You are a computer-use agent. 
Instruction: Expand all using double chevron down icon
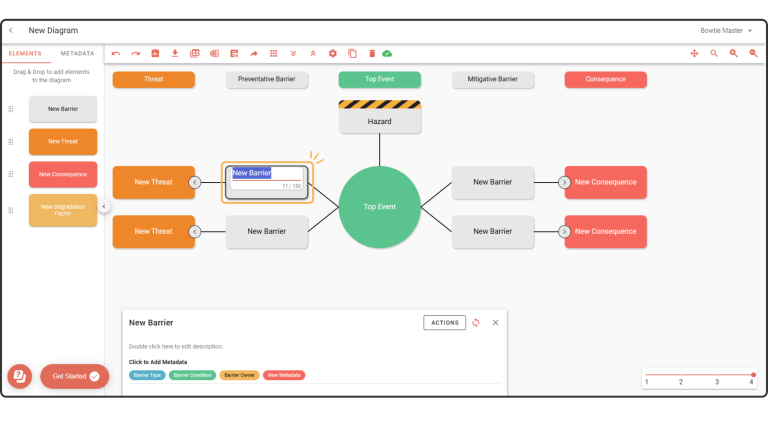[293, 53]
